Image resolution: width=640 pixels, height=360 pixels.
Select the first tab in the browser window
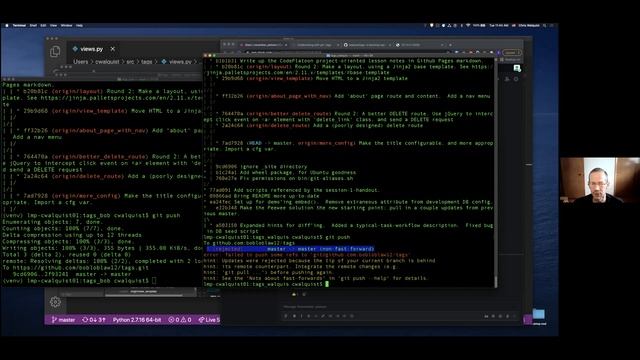click(263, 45)
